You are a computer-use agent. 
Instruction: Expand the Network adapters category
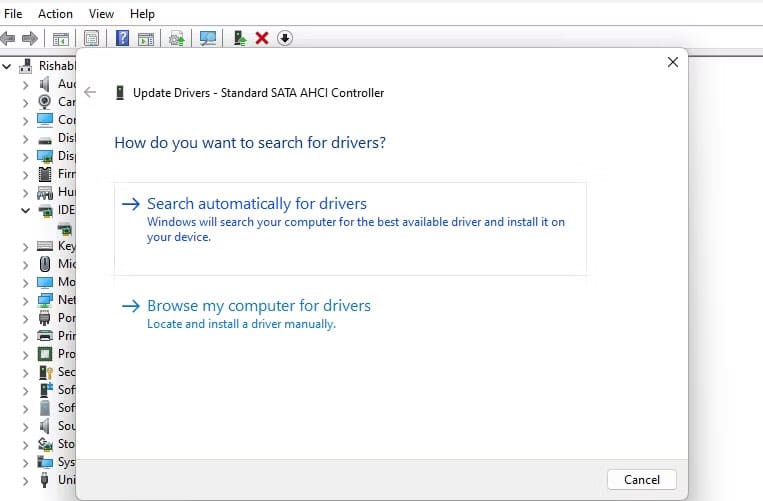(25, 301)
